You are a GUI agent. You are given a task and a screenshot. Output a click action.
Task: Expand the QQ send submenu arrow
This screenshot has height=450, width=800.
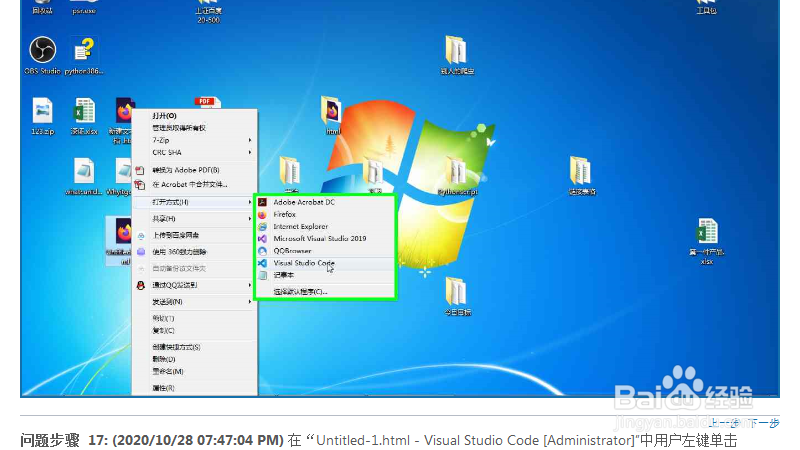click(x=250, y=285)
